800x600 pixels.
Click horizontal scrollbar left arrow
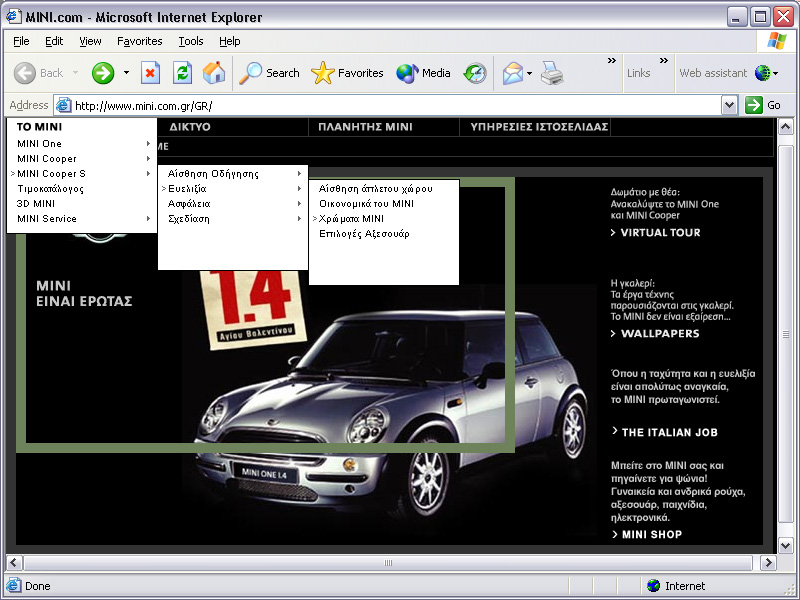click(x=14, y=563)
